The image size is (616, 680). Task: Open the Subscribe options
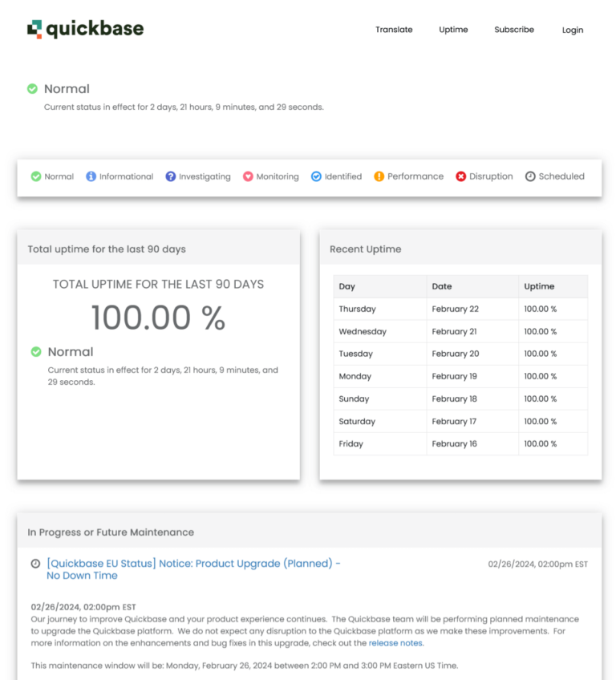(x=513, y=30)
